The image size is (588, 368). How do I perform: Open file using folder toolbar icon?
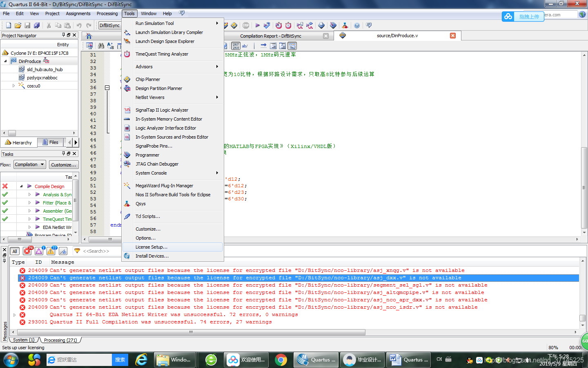(x=18, y=25)
